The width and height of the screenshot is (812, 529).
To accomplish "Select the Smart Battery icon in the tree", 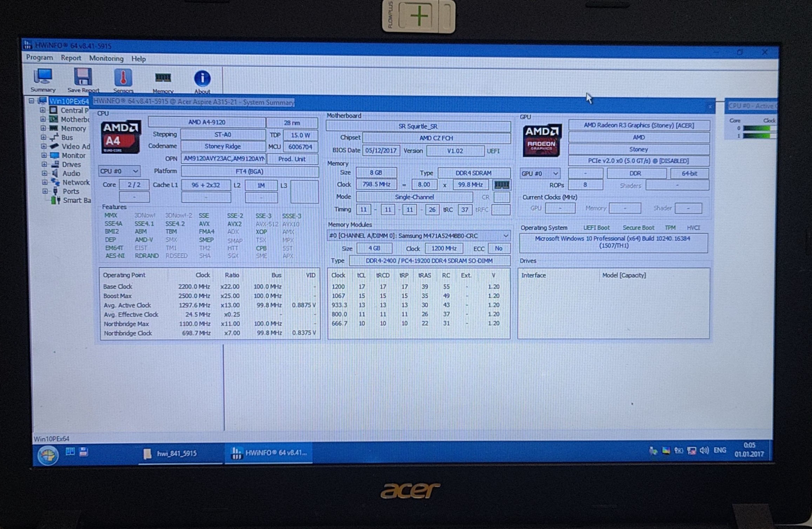I will (56, 200).
